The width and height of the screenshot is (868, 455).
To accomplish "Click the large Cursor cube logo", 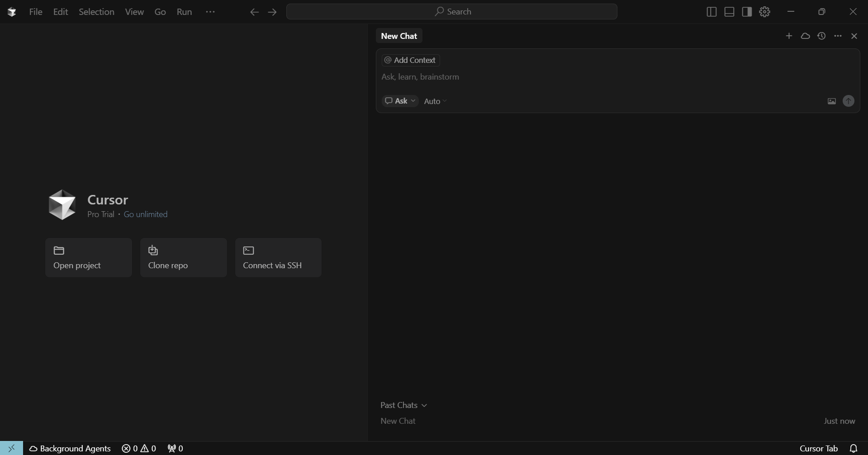I will 62,205.
